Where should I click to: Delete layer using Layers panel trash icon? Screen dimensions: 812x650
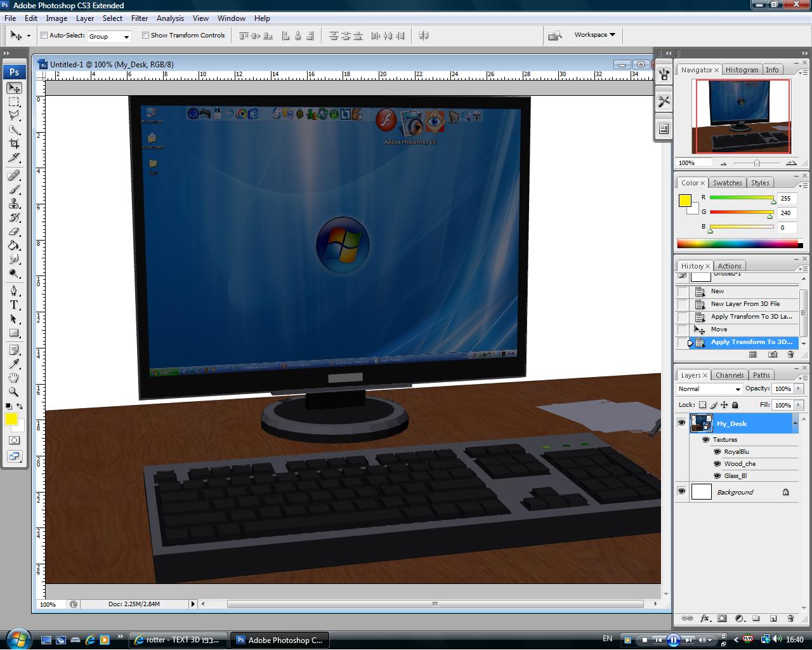pos(790,618)
